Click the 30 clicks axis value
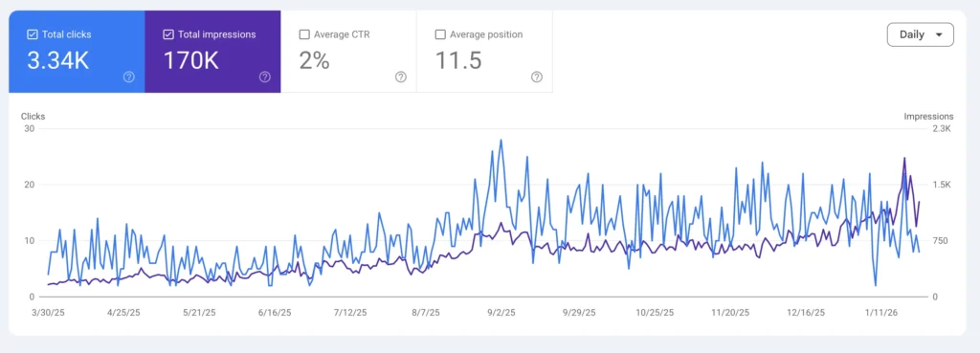 coord(29,129)
